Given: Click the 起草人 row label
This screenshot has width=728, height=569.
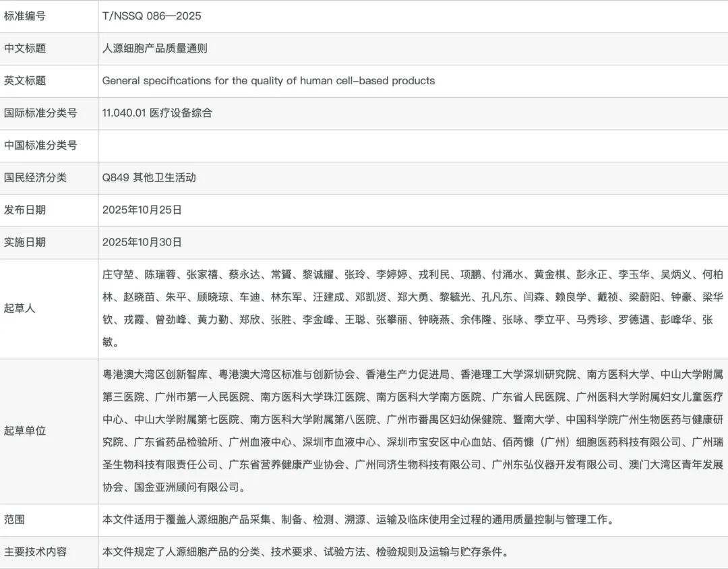Looking at the screenshot, I should tap(20, 309).
